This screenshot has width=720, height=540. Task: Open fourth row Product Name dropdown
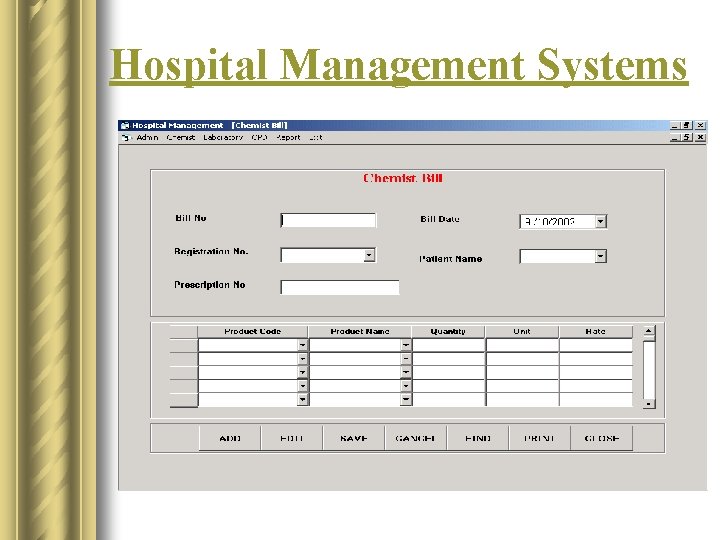[405, 386]
